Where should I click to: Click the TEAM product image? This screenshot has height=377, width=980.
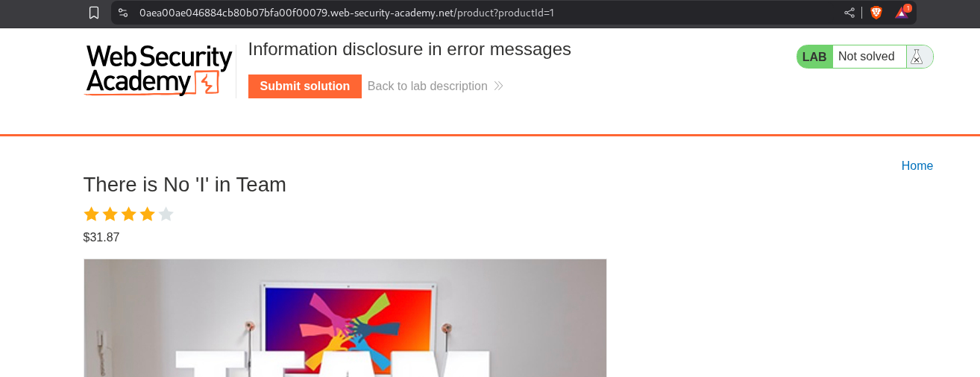pyautogui.click(x=345, y=318)
